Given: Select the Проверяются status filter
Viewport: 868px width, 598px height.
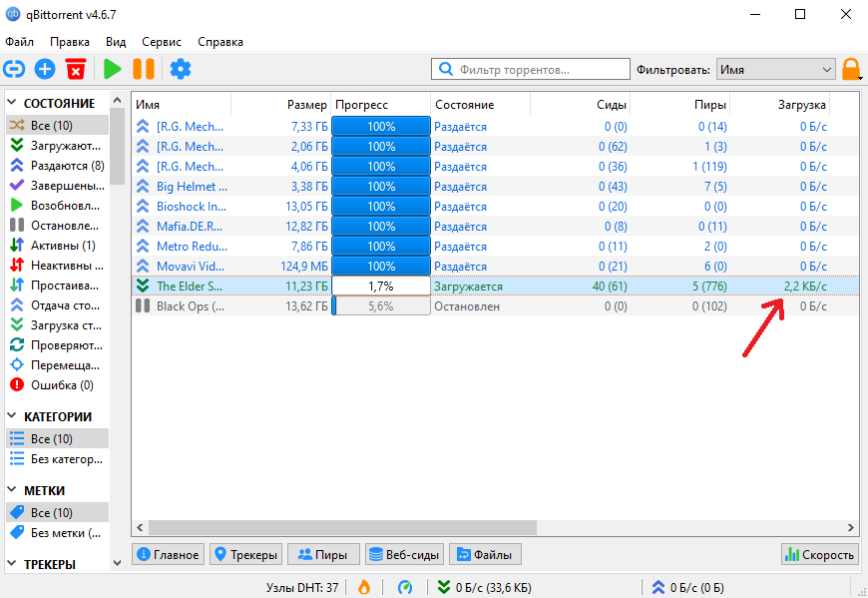Looking at the screenshot, I should 58,345.
